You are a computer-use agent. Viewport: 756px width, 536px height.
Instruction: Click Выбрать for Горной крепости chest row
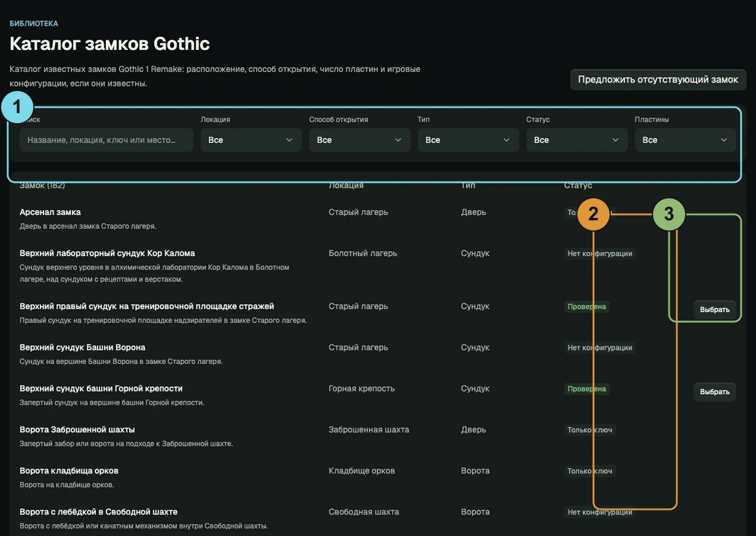tap(715, 392)
